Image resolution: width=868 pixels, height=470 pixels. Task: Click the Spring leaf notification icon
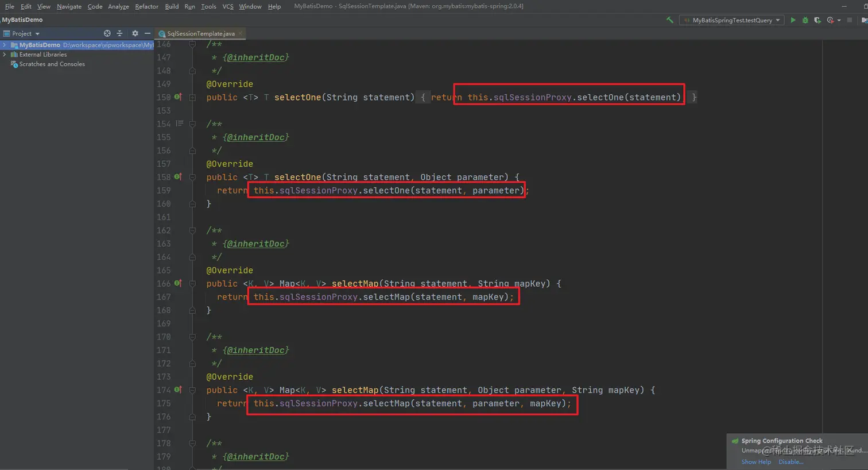735,441
